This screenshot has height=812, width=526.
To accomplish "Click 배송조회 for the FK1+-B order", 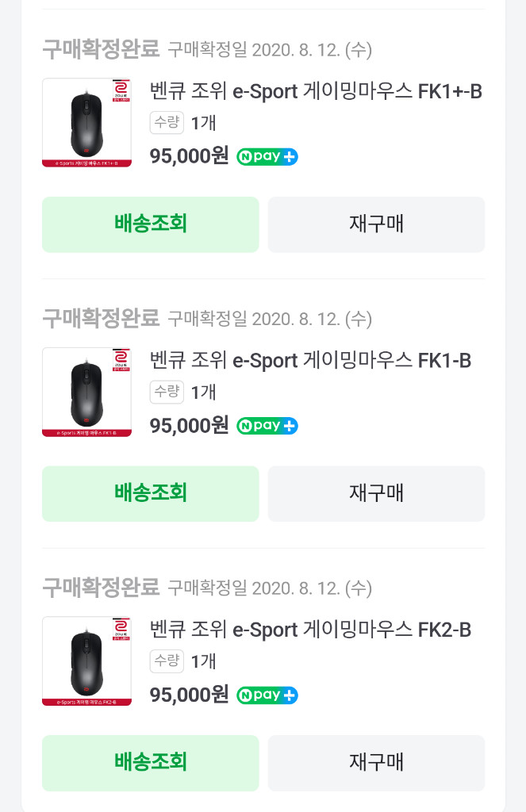I will [150, 224].
